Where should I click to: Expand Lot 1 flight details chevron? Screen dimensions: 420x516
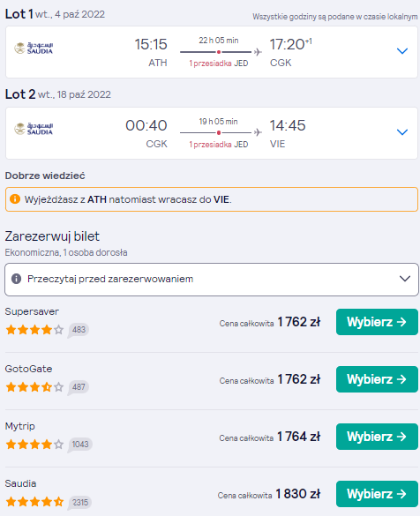coord(401,51)
